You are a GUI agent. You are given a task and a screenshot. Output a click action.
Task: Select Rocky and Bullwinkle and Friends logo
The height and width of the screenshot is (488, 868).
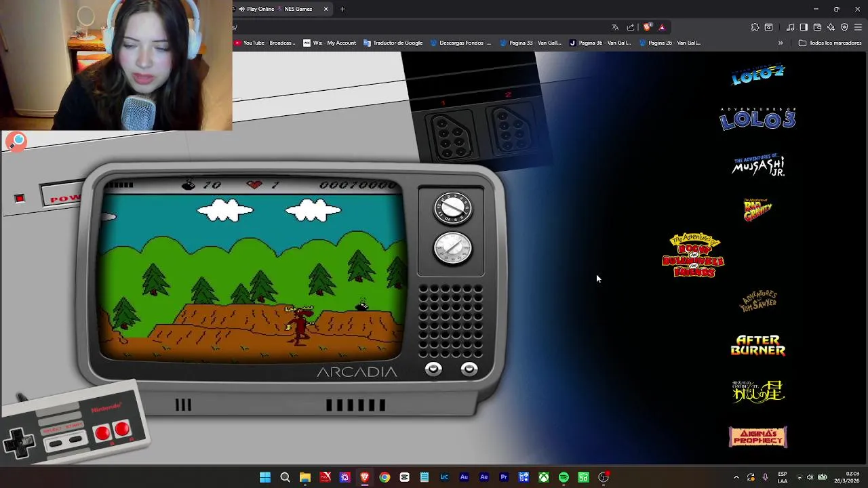pos(693,256)
